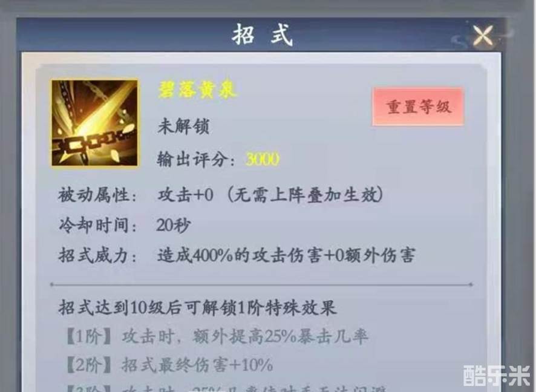Click the yellow 3000 score value
The image size is (536, 392).
[263, 159]
